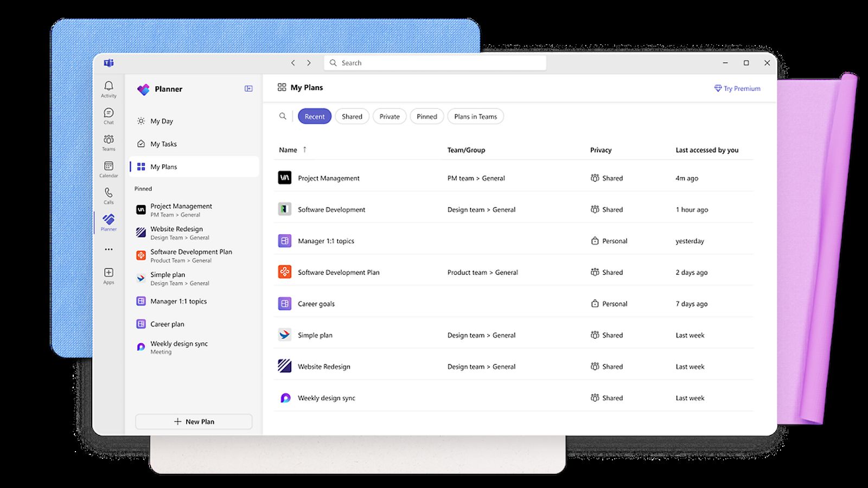868x488 pixels.
Task: Click the Software Development plan icon in table
Action: tap(285, 209)
